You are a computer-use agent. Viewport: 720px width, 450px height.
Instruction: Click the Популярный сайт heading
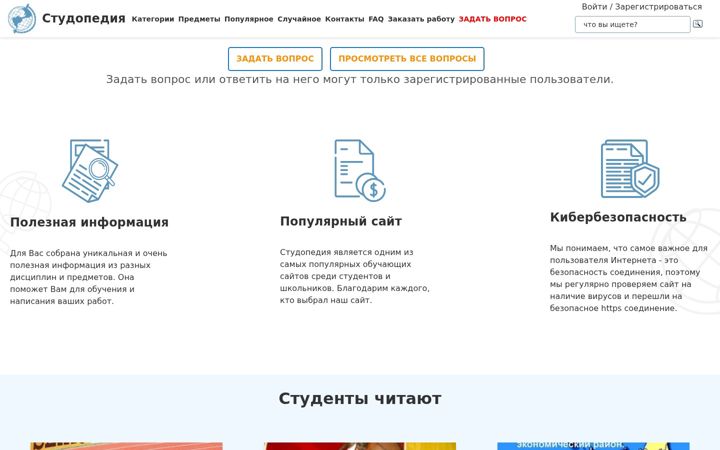coord(341,221)
